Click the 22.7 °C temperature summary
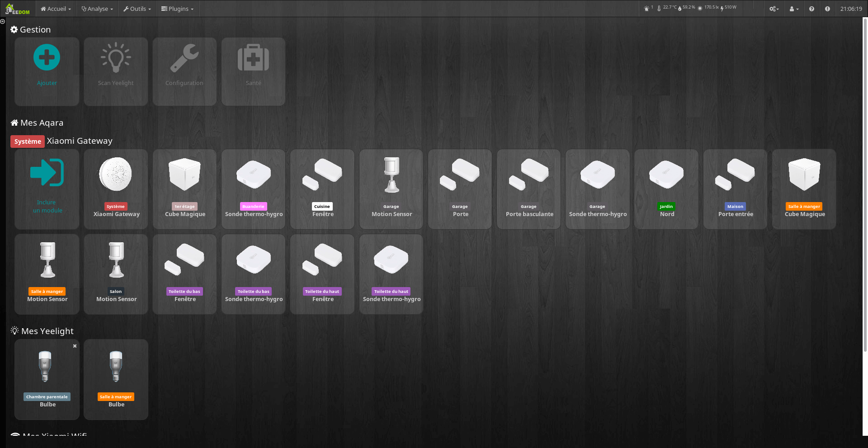This screenshot has width=868, height=448. click(x=667, y=8)
